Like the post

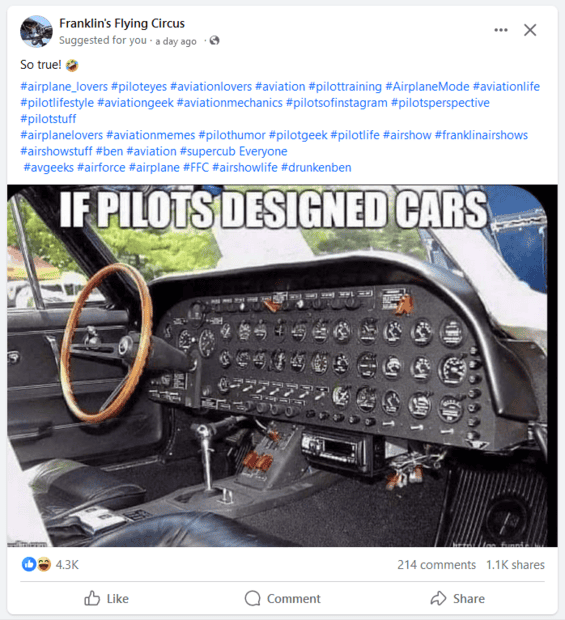click(x=106, y=599)
